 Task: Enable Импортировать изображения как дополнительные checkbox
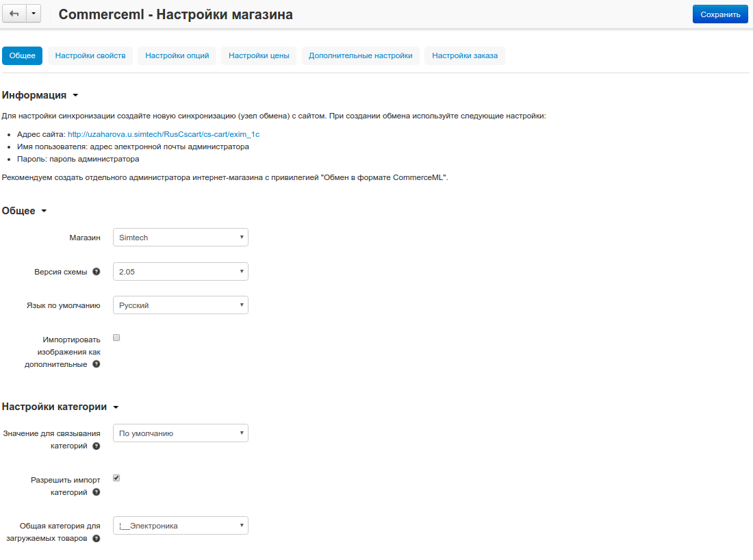click(116, 338)
